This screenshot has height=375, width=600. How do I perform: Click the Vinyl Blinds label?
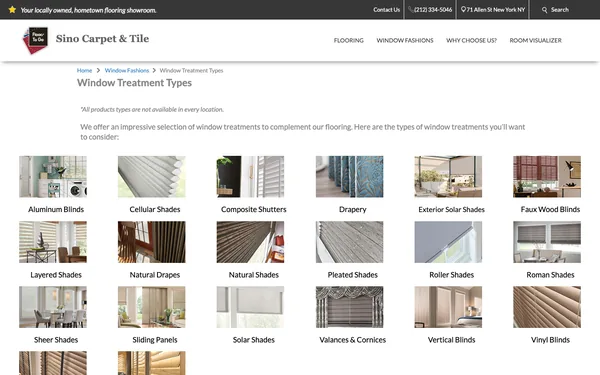(550, 340)
